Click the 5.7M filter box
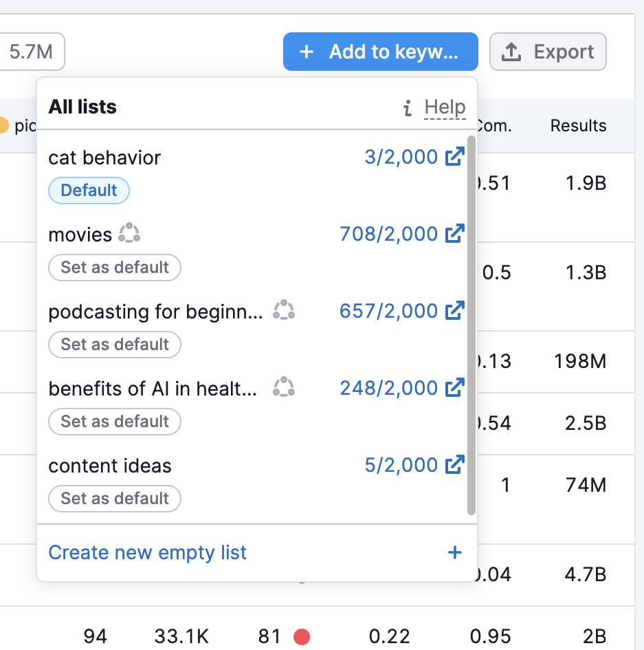This screenshot has width=644, height=650. (31, 52)
